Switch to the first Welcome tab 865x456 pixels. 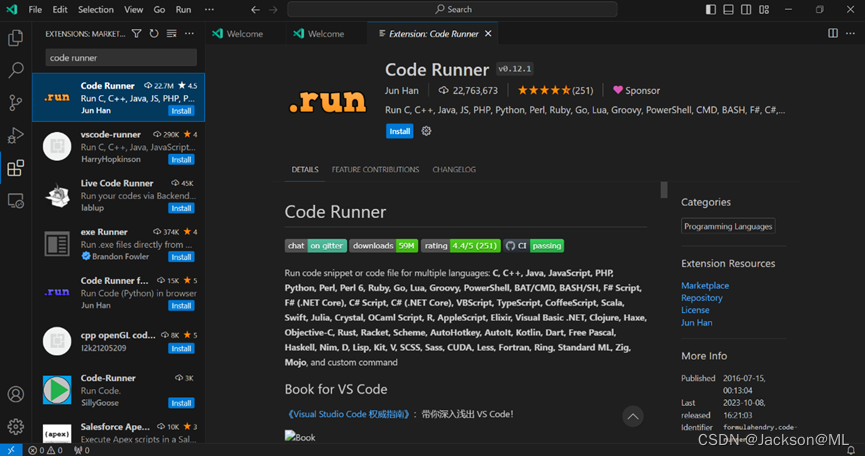tap(245, 34)
